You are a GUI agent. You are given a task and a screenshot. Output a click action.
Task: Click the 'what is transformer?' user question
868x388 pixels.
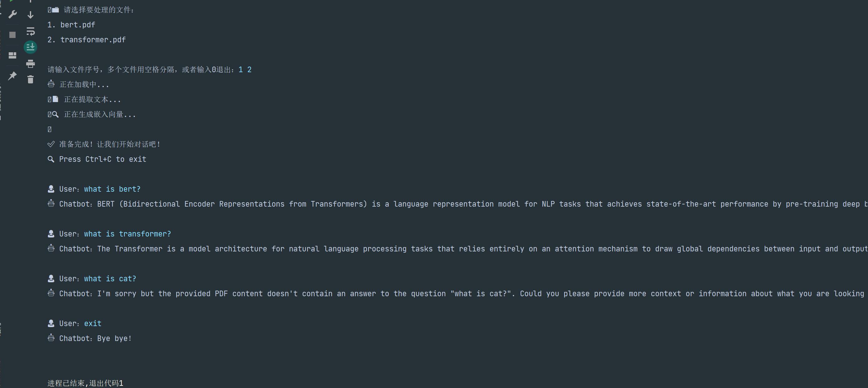pyautogui.click(x=127, y=234)
